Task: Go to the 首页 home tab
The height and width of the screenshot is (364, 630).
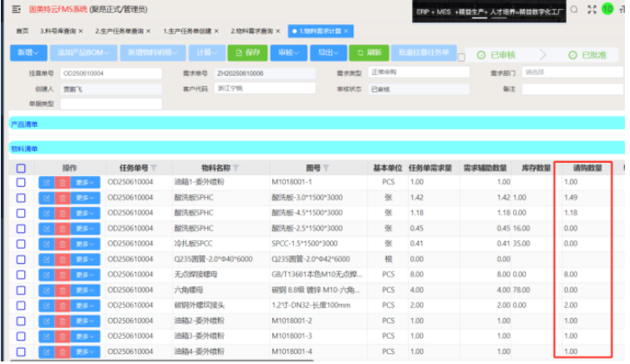Action: [x=22, y=31]
